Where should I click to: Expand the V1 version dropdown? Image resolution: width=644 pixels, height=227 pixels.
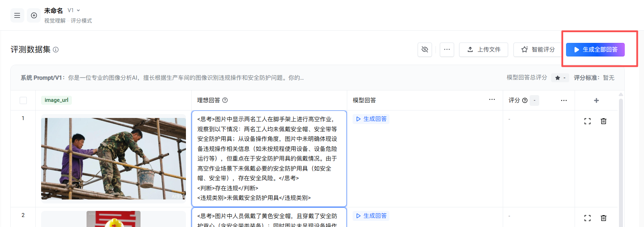click(x=74, y=10)
